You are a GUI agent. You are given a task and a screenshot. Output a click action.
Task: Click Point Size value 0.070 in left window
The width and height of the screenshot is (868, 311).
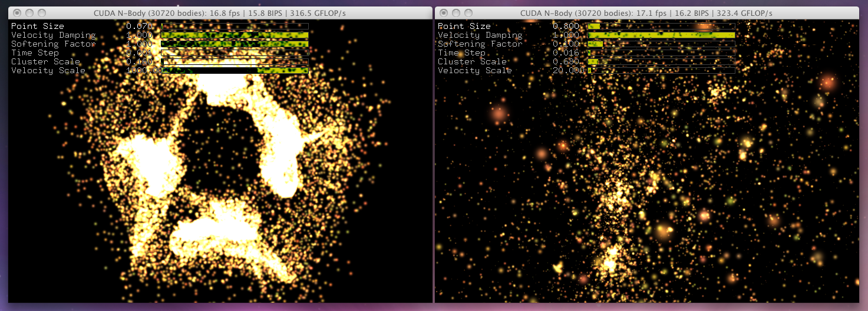(x=139, y=27)
